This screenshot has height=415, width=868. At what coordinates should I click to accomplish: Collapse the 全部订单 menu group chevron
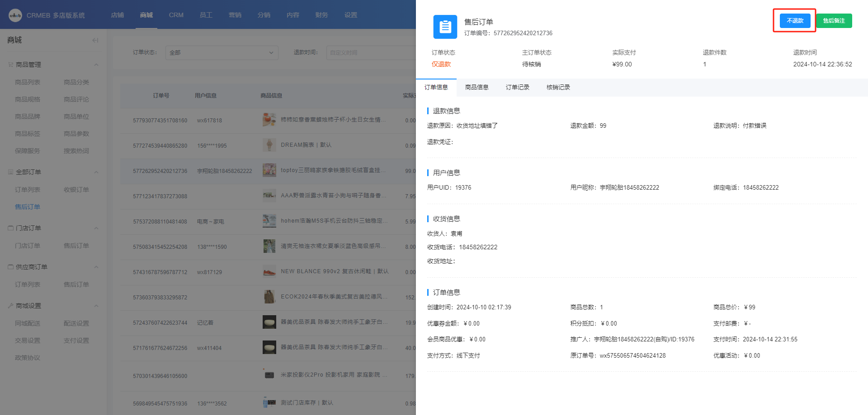[x=96, y=172]
